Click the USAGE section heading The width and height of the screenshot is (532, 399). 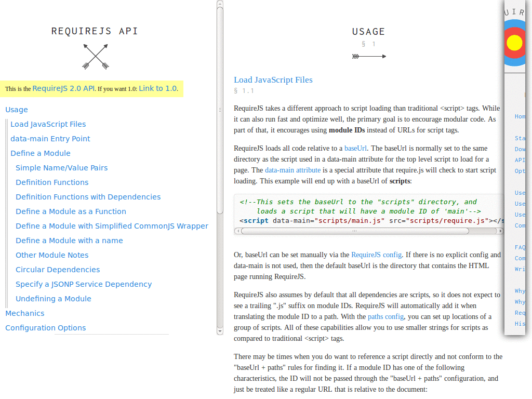[368, 32]
